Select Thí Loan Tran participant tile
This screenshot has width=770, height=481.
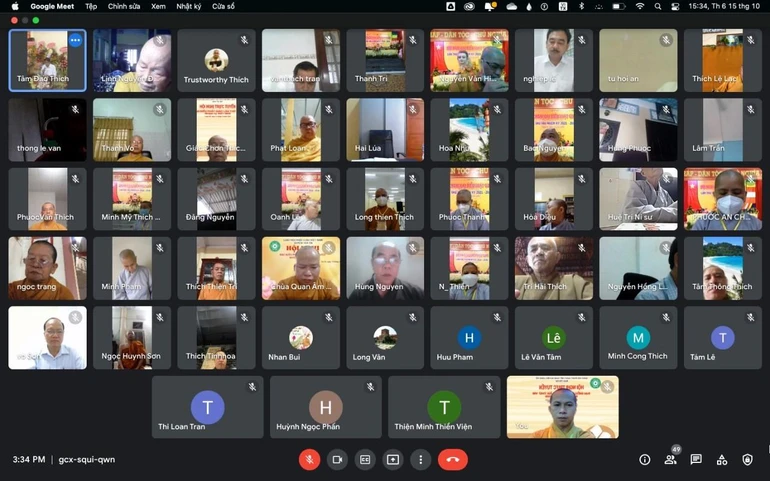[208, 407]
